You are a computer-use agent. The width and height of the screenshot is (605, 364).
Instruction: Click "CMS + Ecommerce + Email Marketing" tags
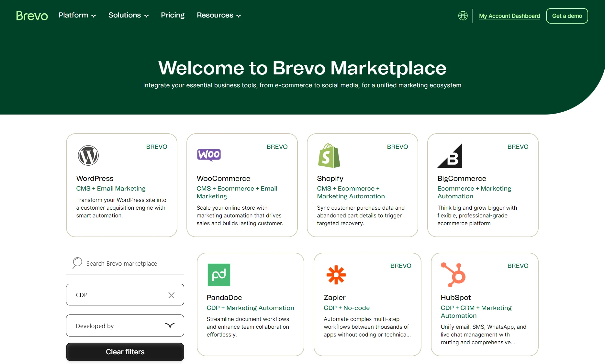pos(237,193)
